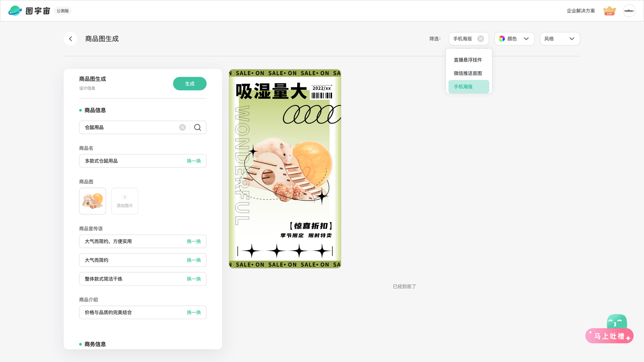Expand the 颜色 dropdown arrow
This screenshot has width=644, height=362.
(526, 39)
